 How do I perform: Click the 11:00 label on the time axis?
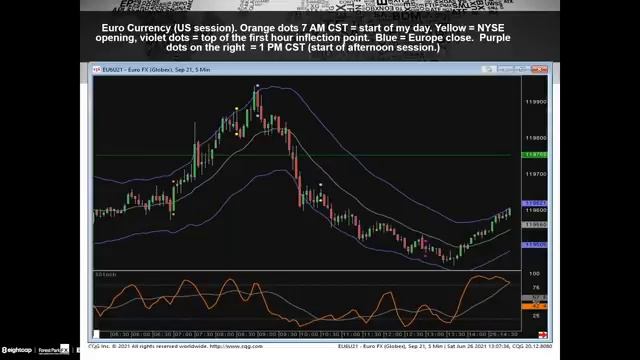click(351, 334)
